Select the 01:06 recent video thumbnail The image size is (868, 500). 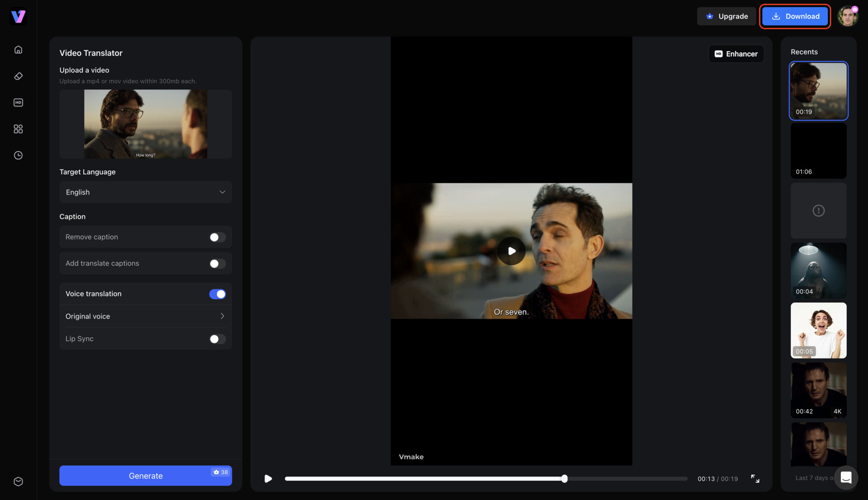tap(818, 151)
